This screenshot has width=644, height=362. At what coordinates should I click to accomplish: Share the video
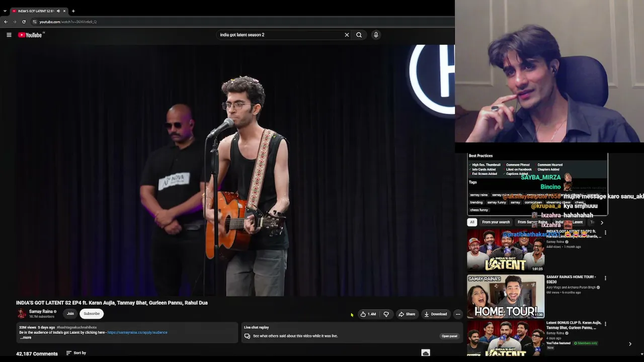point(407,314)
